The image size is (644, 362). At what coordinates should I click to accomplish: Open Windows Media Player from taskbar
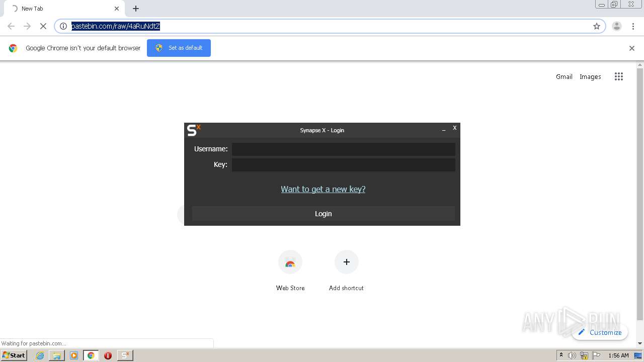click(x=74, y=355)
